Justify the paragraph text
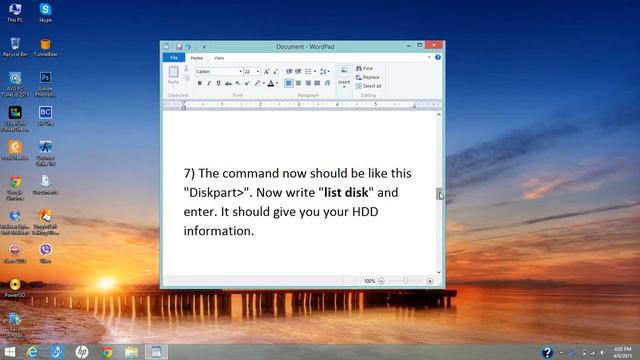Image resolution: width=640 pixels, height=360 pixels. click(317, 83)
